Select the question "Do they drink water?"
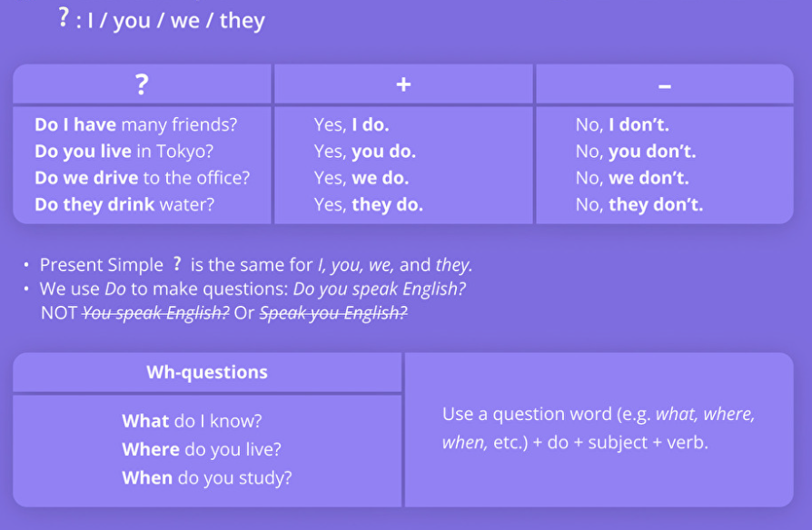Screen dimensions: 812x530 pos(124,204)
